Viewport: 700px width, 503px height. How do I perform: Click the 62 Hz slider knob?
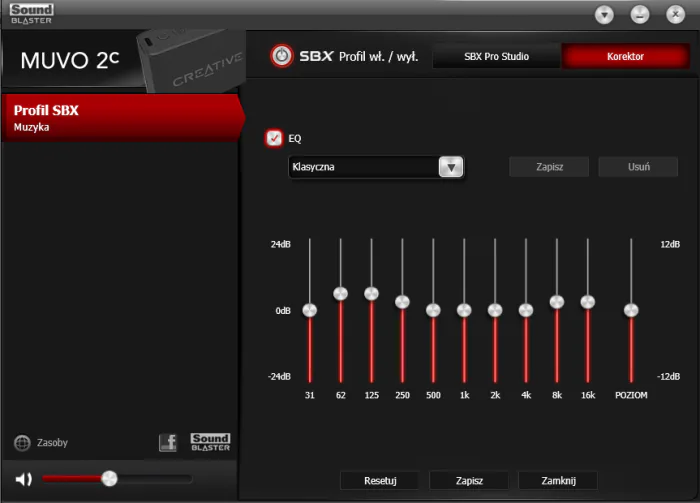[341, 294]
